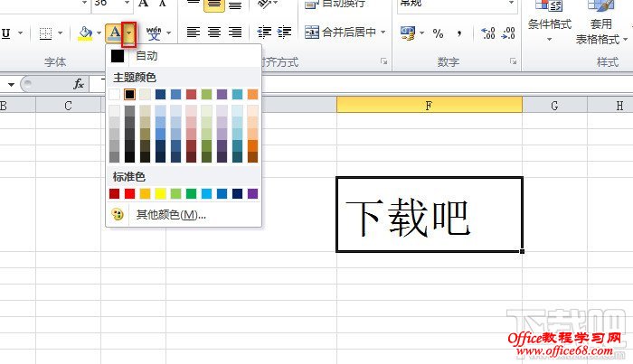Pick theme purple swatch in top row
The width and height of the screenshot is (633, 364).
[222, 94]
